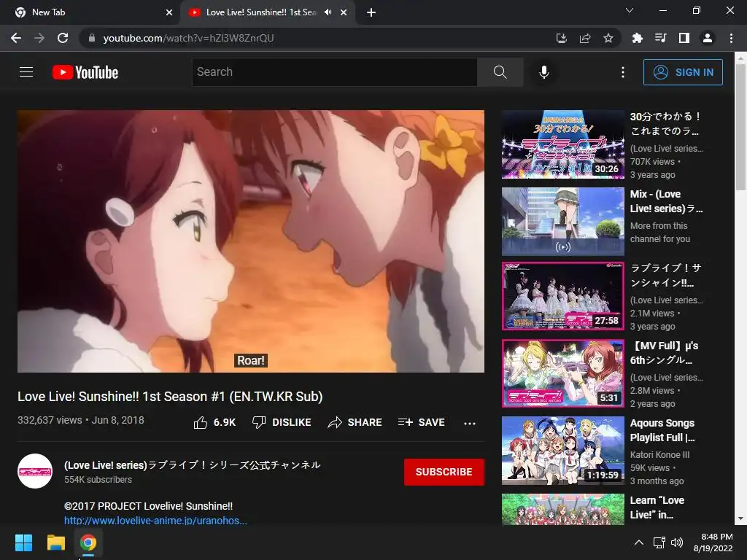Select the video title text

click(x=170, y=396)
